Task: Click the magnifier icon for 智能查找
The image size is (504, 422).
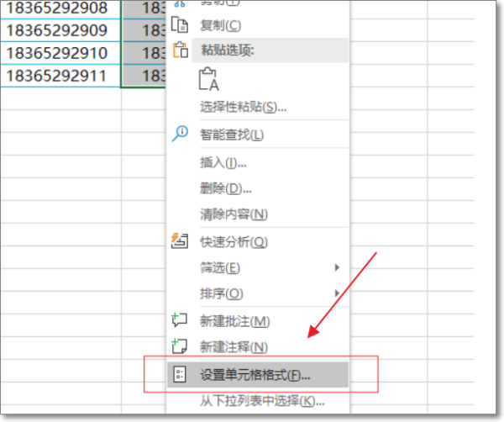Action: (180, 134)
